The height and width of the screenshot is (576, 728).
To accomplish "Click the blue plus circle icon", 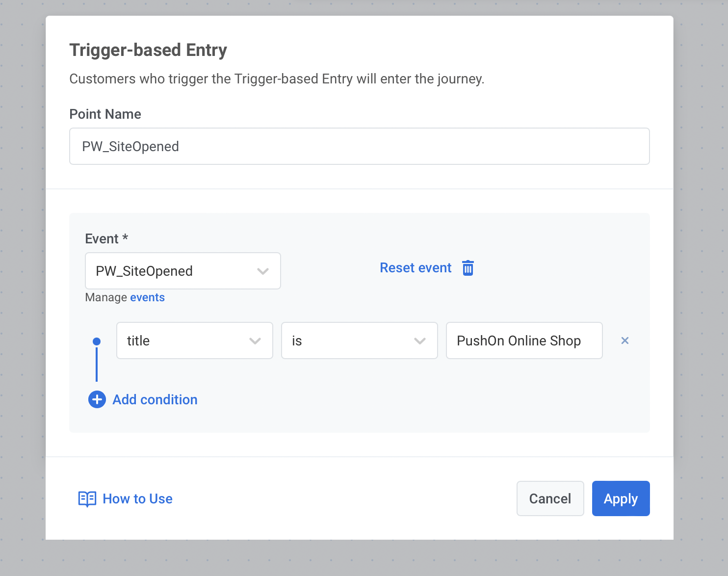I will click(x=97, y=400).
